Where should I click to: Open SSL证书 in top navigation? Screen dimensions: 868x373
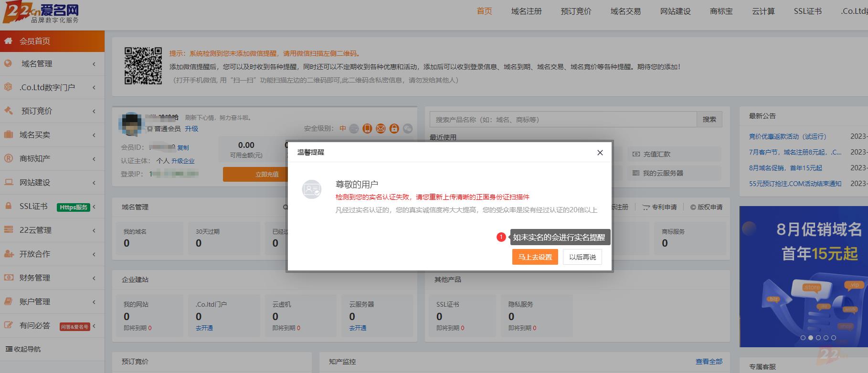tap(807, 11)
